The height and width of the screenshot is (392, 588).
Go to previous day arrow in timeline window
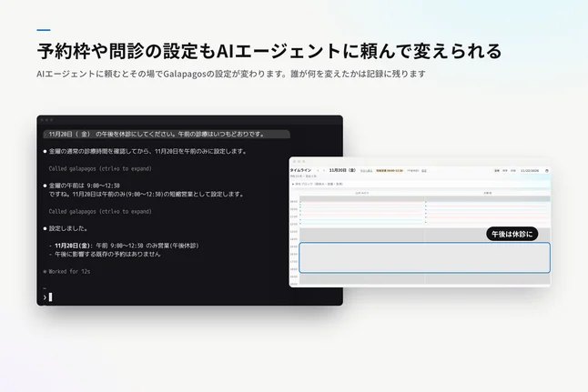[x=319, y=170]
